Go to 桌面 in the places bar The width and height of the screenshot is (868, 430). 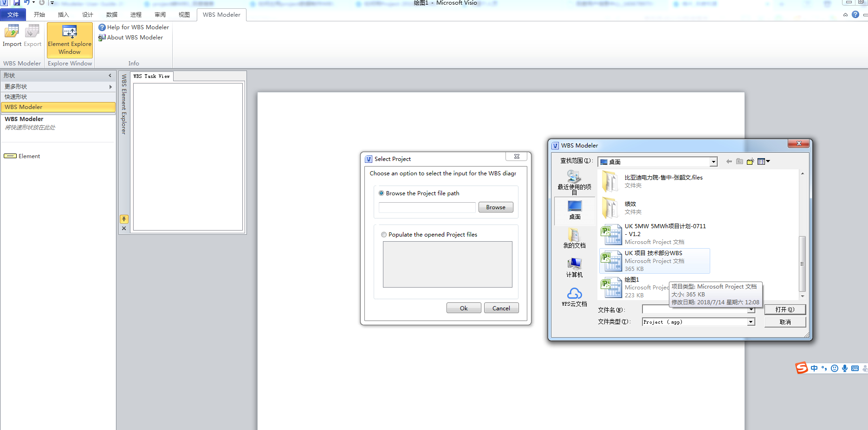point(575,210)
